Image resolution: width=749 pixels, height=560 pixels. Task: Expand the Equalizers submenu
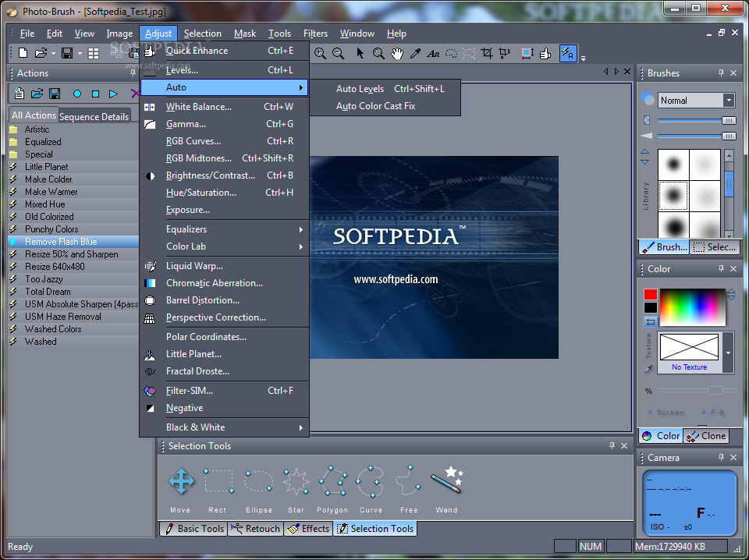pos(224,229)
